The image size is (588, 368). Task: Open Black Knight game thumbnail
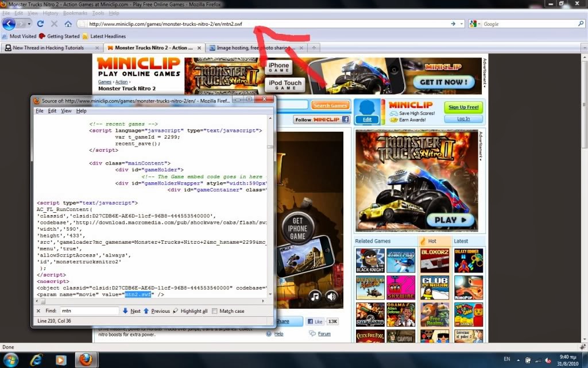[x=370, y=260]
